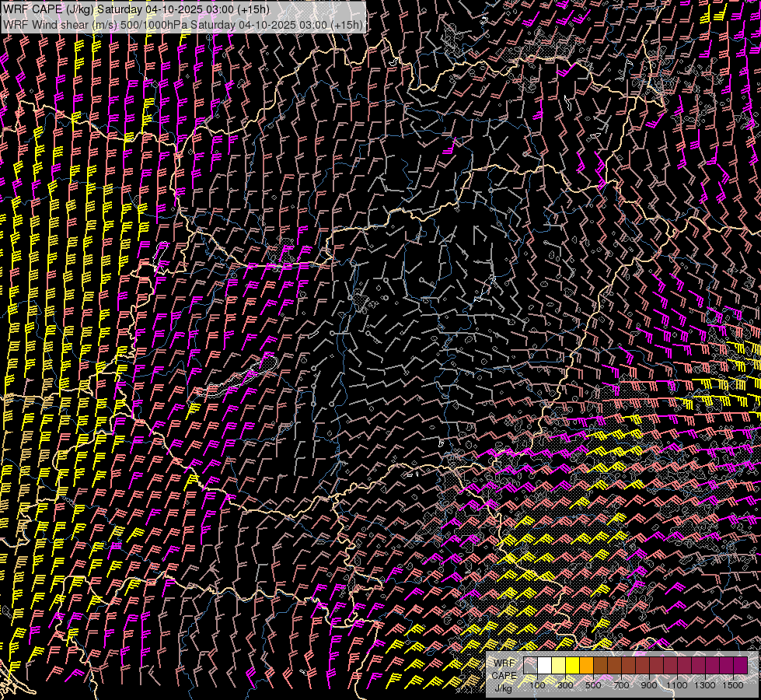The height and width of the screenshot is (700, 761).
Task: Click the white CAPE legend swatch
Action: click(545, 666)
